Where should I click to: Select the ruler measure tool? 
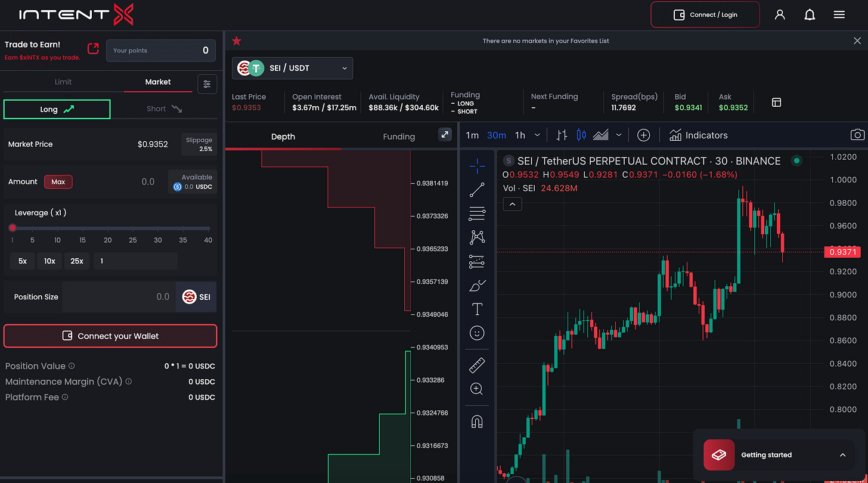pos(477,365)
